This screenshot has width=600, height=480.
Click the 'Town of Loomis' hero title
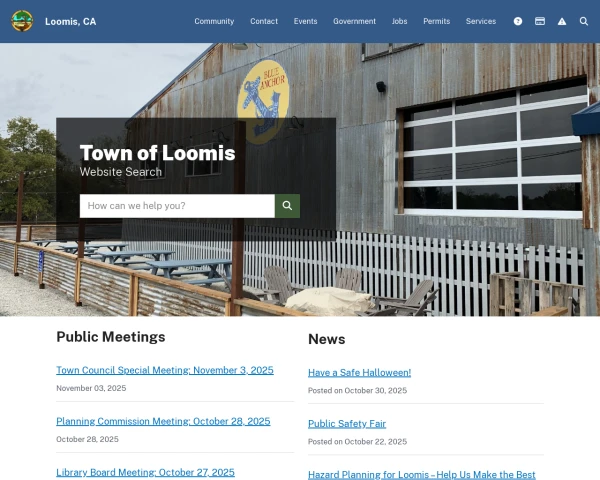[158, 153]
